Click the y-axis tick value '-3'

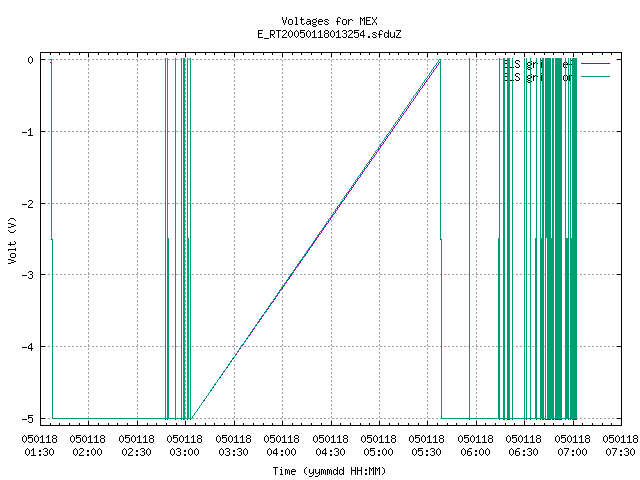tap(27, 275)
